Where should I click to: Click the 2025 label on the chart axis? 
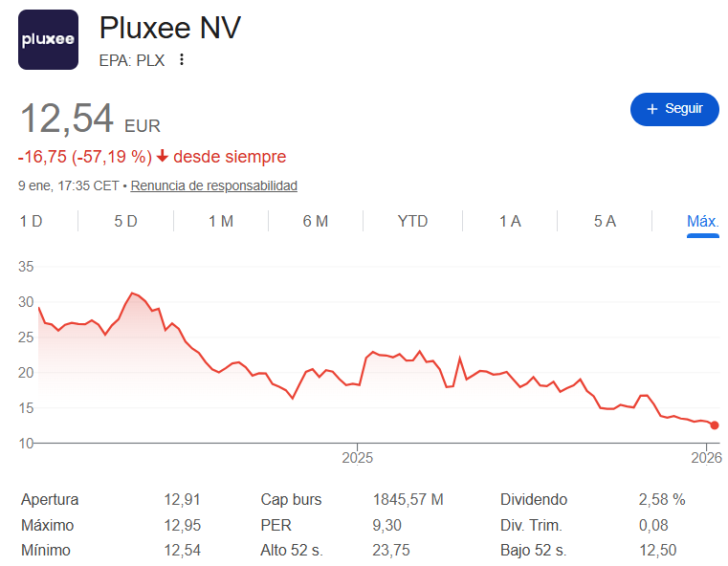tap(357, 457)
